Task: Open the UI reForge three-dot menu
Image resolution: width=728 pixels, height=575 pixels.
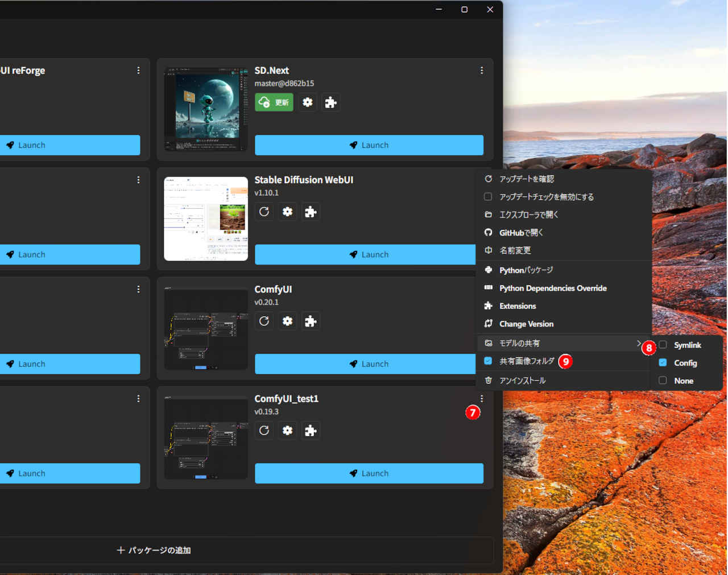Action: [138, 71]
